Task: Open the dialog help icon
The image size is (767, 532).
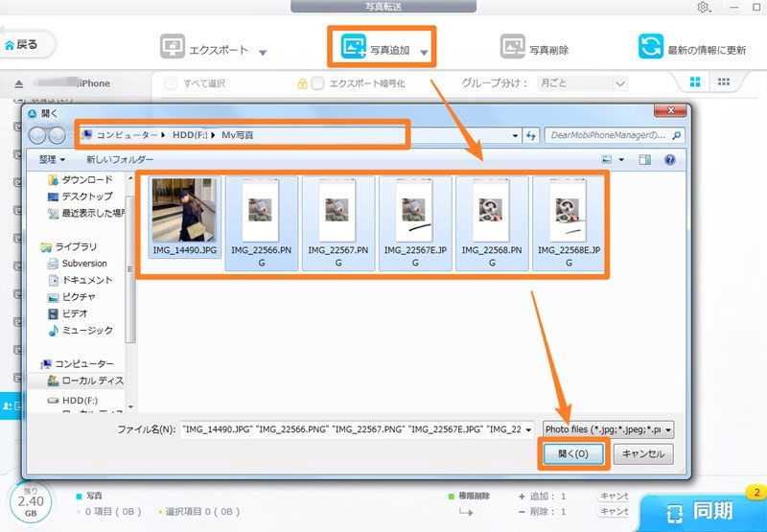Action: [669, 159]
